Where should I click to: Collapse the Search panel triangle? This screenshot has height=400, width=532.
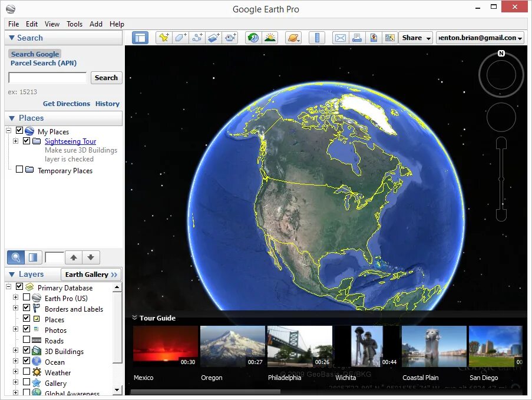pyautogui.click(x=12, y=38)
